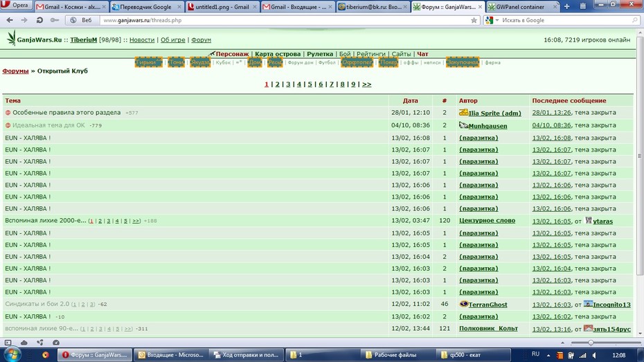Click Гирьки highlighted shortcut
This screenshot has width=644, height=362.
pos(149,62)
